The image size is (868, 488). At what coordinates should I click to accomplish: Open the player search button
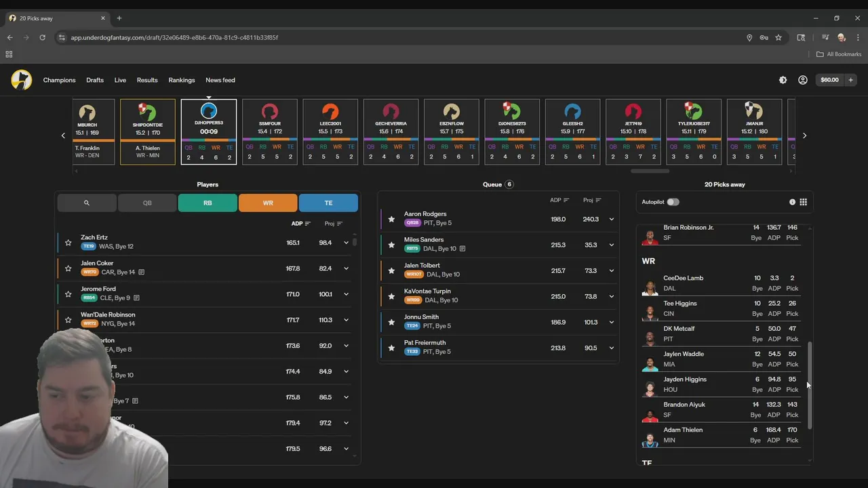(87, 203)
